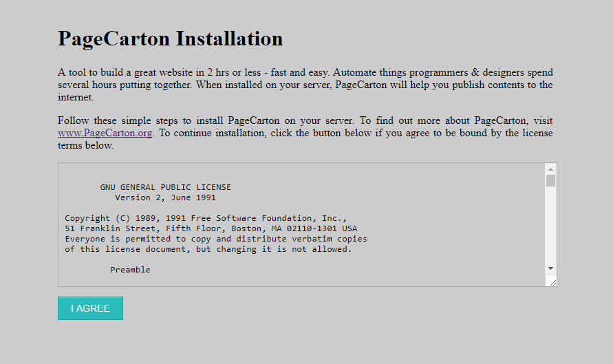Click the license scrollbar down arrow

click(550, 268)
